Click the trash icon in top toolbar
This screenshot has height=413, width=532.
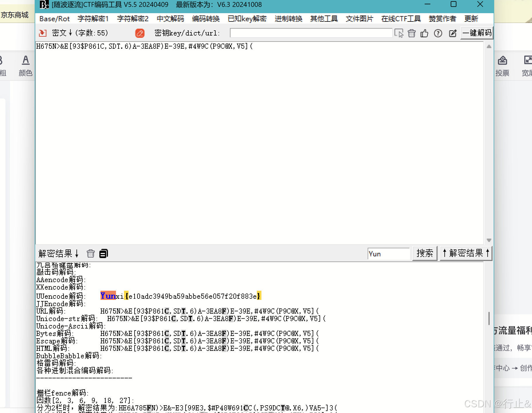[412, 33]
